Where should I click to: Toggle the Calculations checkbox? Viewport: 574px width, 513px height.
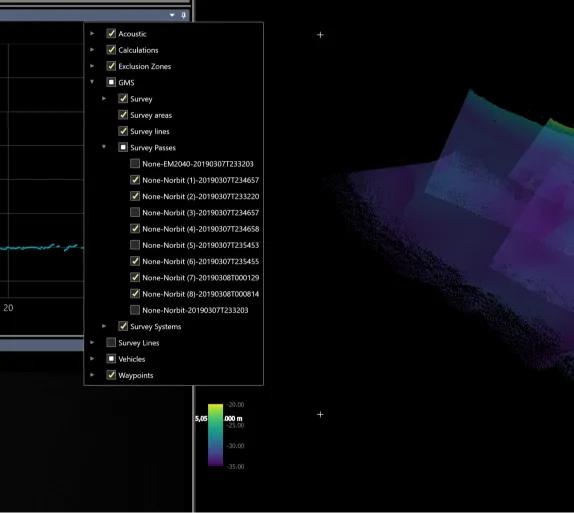coord(111,50)
